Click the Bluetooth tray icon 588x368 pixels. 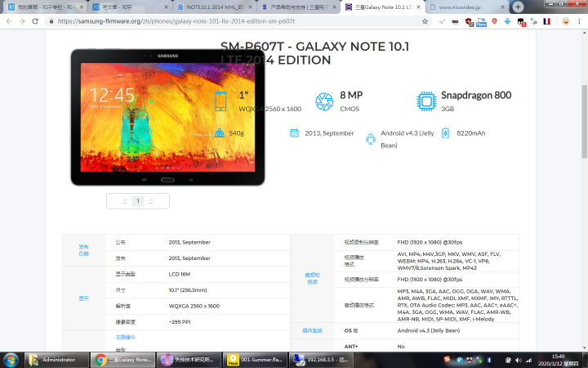tap(489, 360)
